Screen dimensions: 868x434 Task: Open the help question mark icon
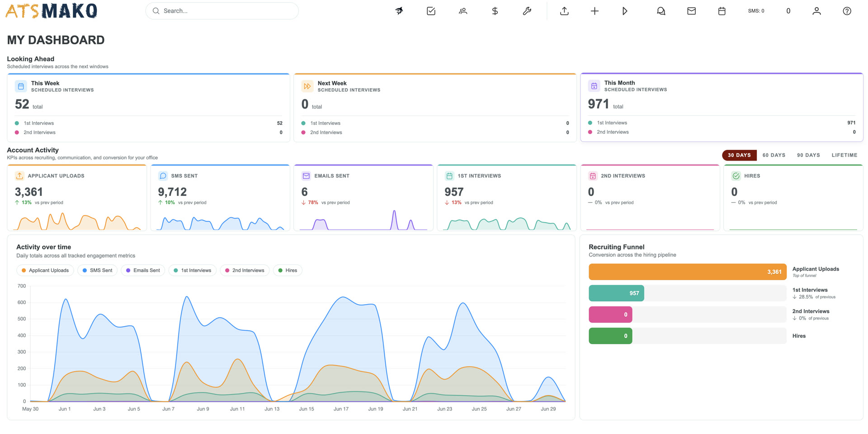847,11
